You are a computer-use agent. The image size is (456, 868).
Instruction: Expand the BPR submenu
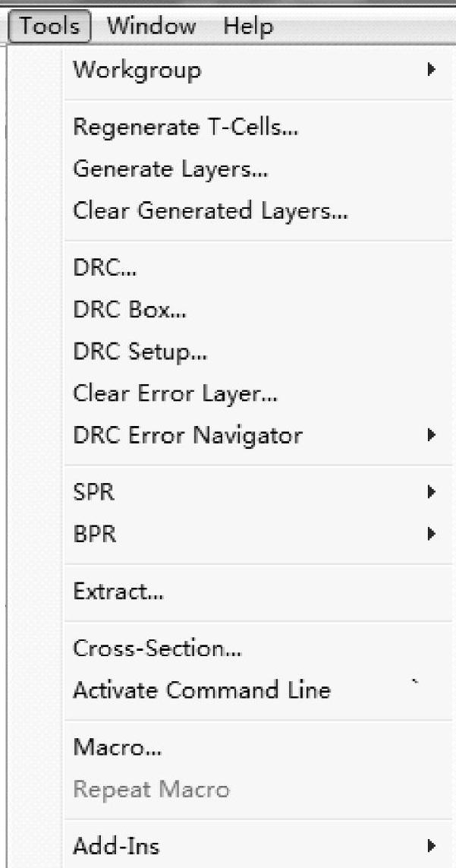pyautogui.click(x=95, y=534)
